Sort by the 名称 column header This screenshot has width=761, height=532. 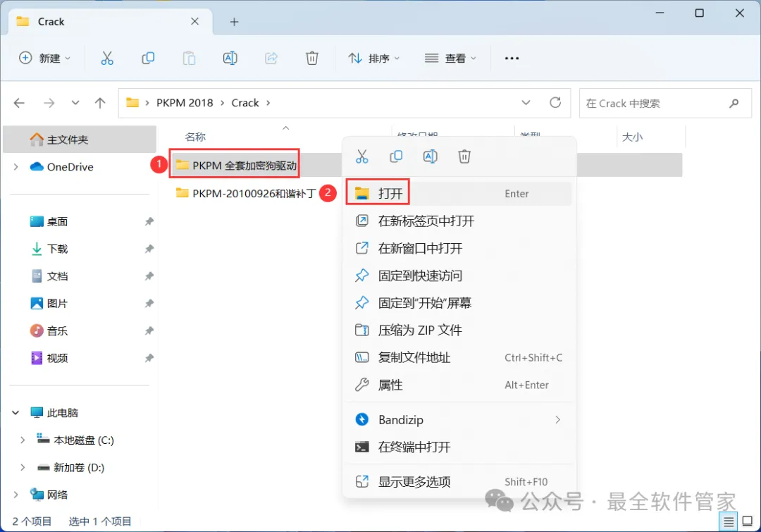pyautogui.click(x=196, y=137)
